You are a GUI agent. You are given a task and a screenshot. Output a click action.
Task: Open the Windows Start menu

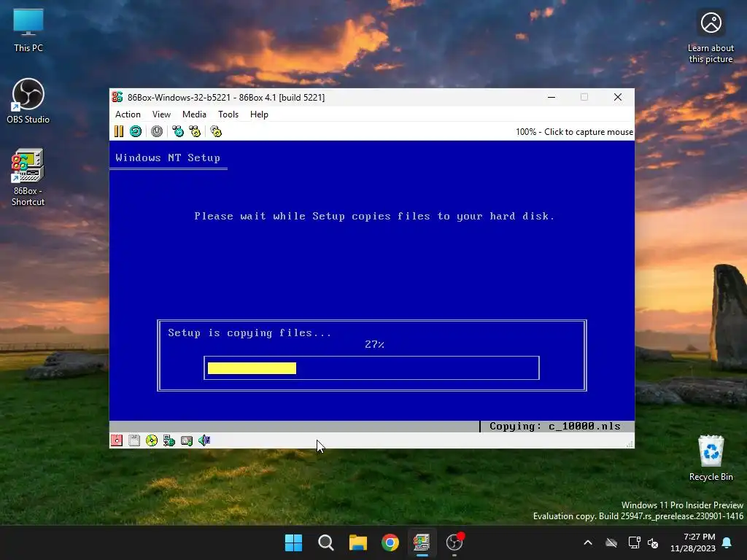(x=293, y=542)
